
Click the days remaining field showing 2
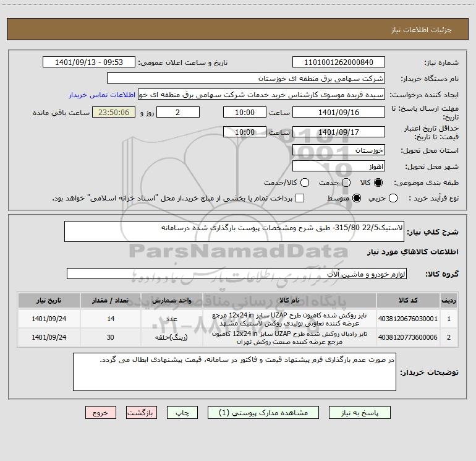(178, 112)
